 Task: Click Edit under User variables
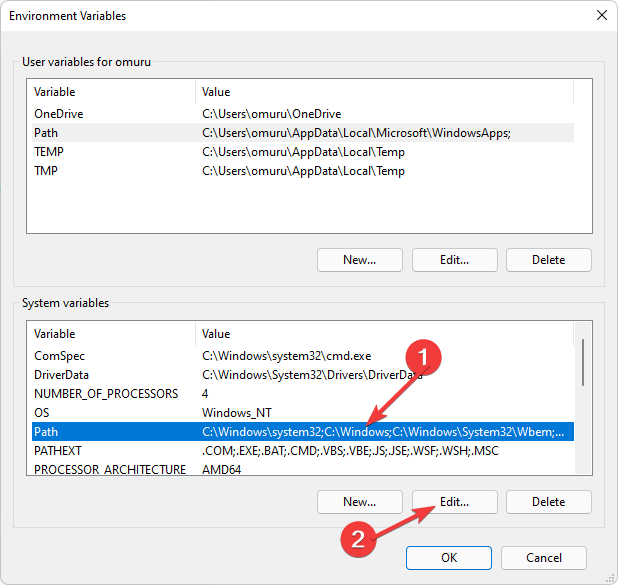click(x=454, y=260)
